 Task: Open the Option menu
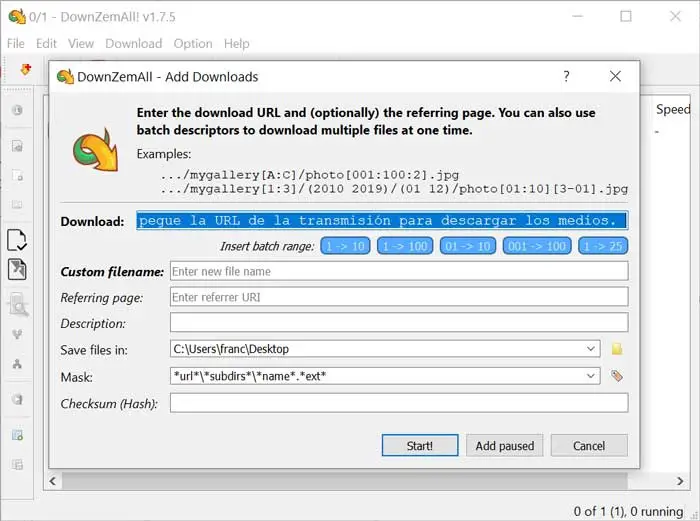click(193, 44)
